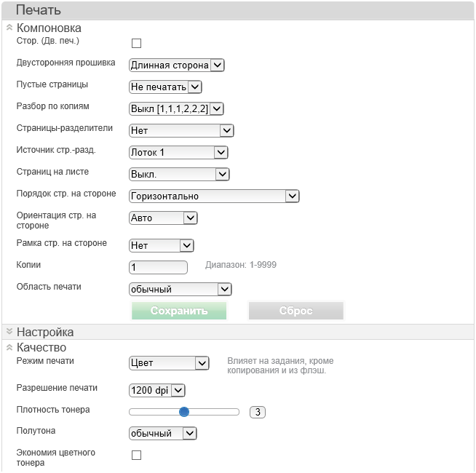
Task: Click the Копии number input field
Action: (158, 268)
